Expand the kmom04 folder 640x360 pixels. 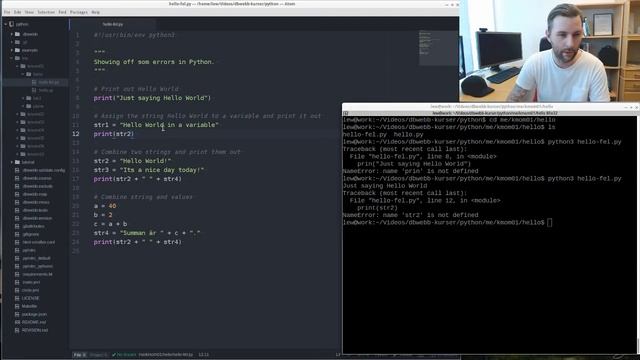(18, 130)
